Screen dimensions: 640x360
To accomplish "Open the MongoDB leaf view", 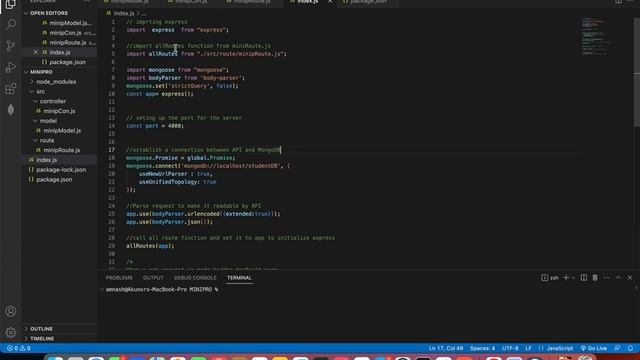I will 11,110.
